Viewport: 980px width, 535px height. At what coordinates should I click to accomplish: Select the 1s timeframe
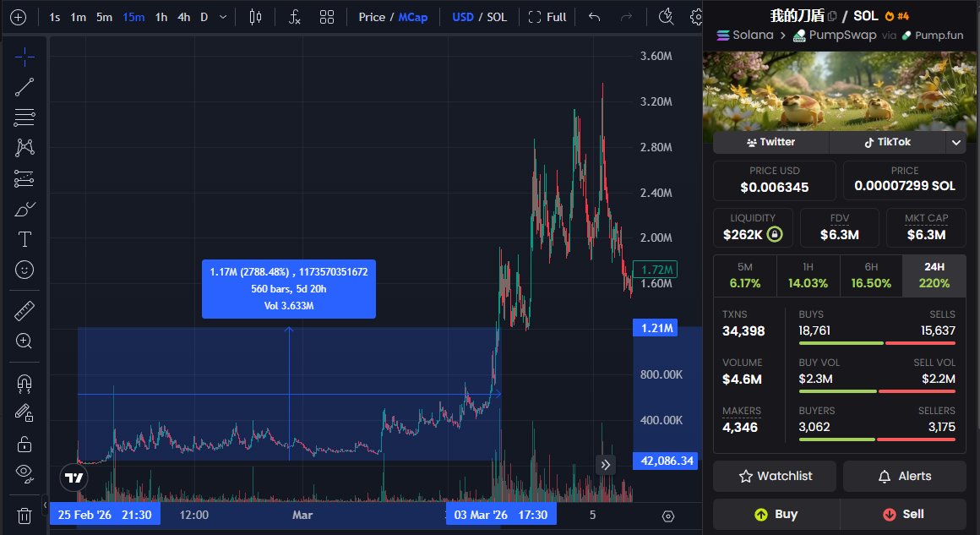tap(54, 17)
